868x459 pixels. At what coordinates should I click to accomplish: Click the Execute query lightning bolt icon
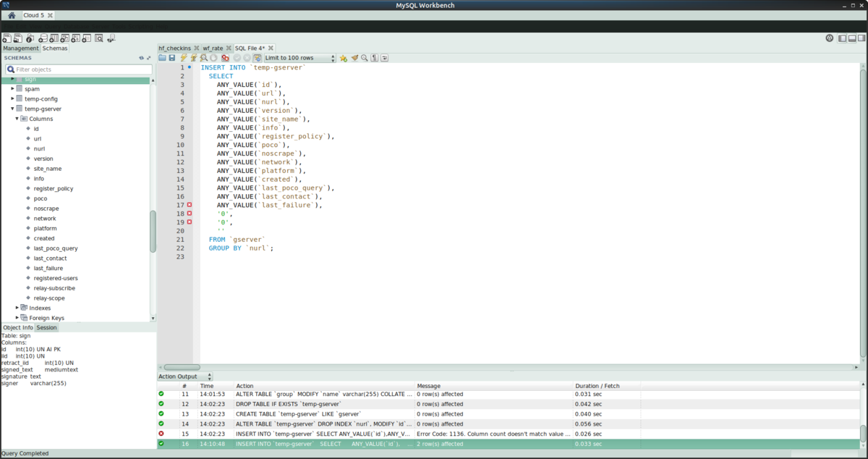pos(183,58)
